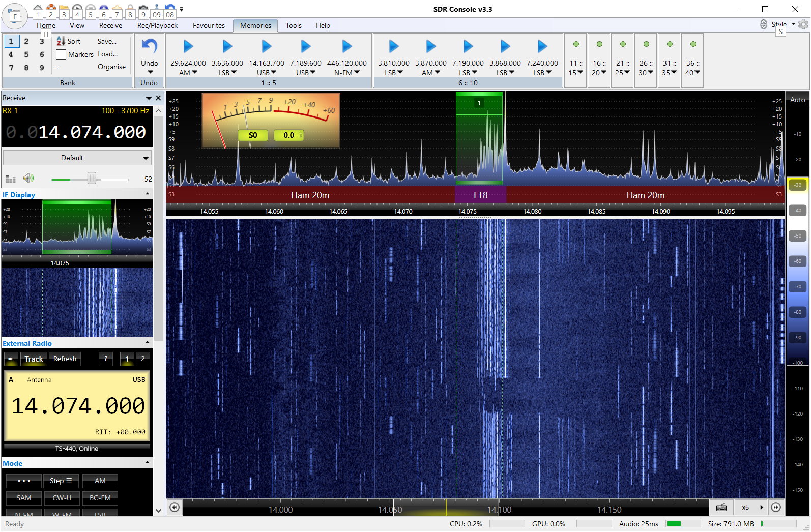
Task: Click the Sort memories icon
Action: (61, 41)
